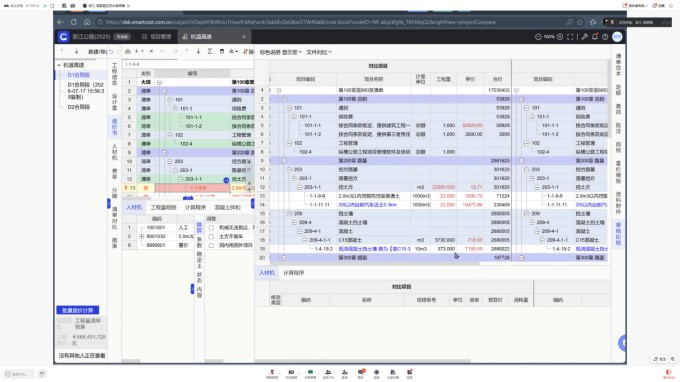The image size is (680, 382).
Task: Check the 土方不装车 adjustment checkbox
Action: (211, 236)
